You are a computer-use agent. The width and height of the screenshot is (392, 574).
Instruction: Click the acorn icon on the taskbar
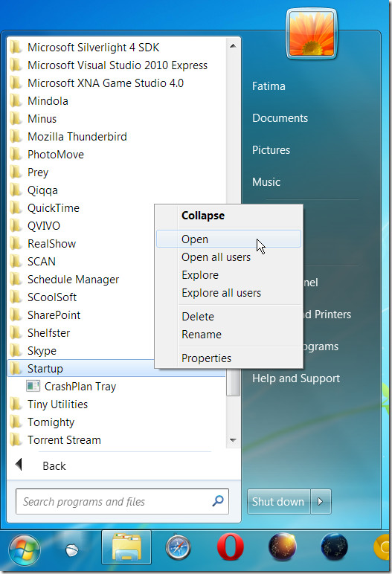[72, 550]
